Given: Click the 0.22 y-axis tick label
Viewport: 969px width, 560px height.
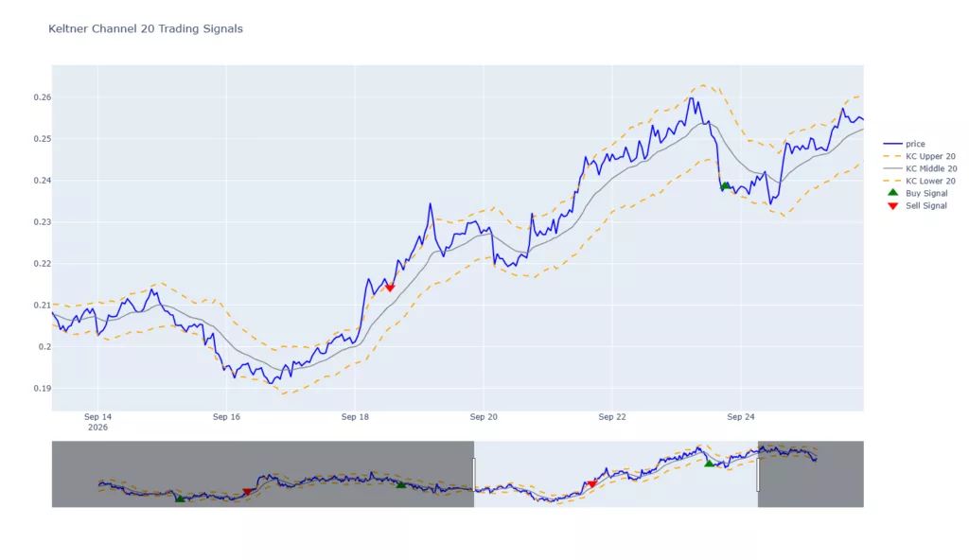Looking at the screenshot, I should [43, 263].
